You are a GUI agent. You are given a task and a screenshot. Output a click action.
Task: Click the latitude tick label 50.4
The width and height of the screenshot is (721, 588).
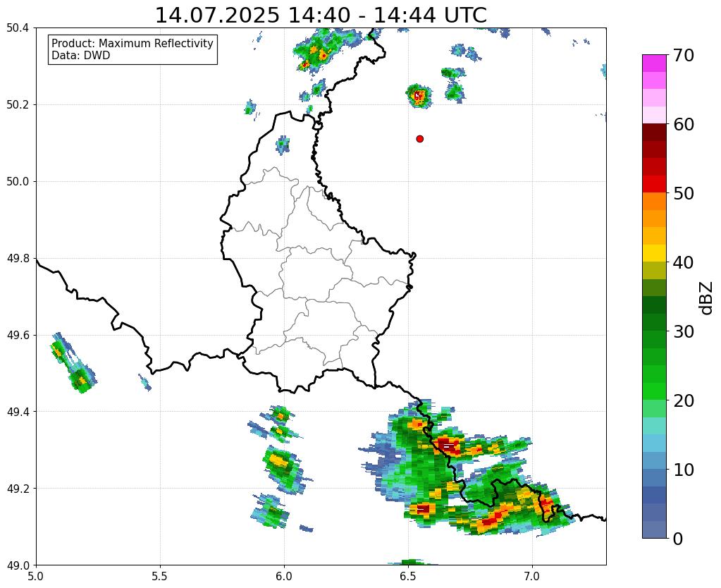click(18, 28)
